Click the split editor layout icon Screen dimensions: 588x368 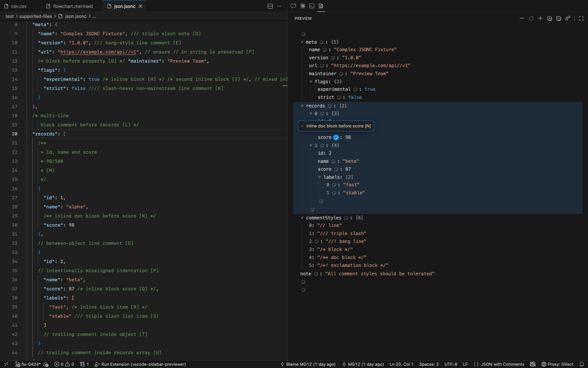point(270,6)
